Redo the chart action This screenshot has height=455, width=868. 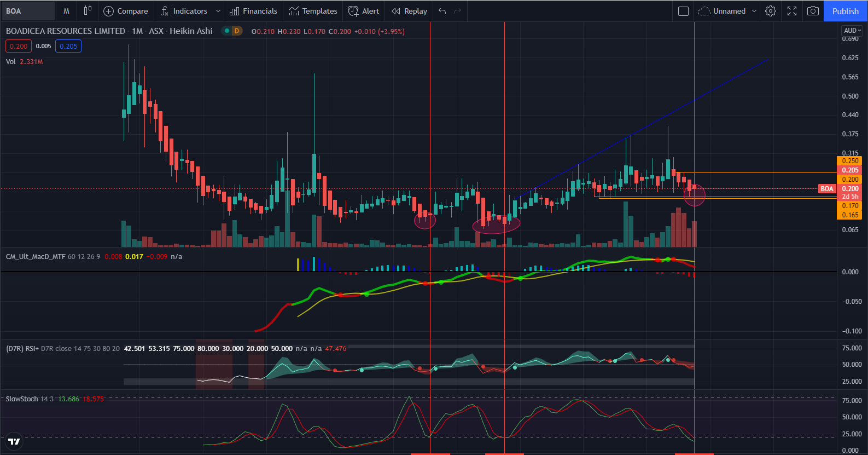tap(458, 11)
